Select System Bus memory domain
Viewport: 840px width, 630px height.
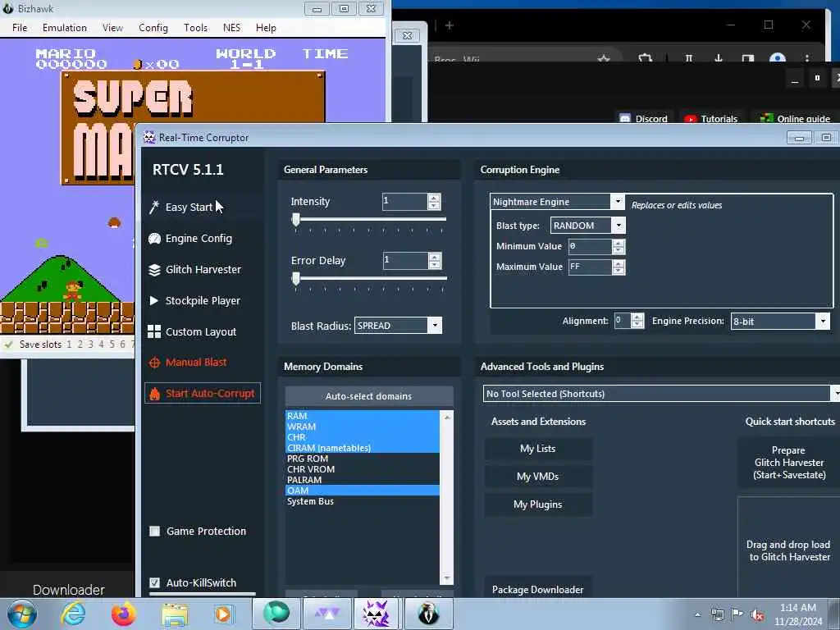[x=362, y=501]
